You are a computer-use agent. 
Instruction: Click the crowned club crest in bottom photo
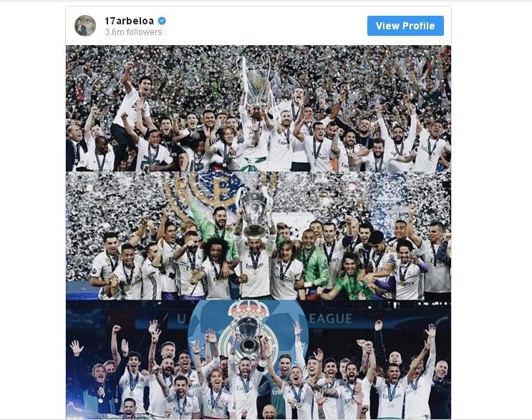pyautogui.click(x=248, y=312)
